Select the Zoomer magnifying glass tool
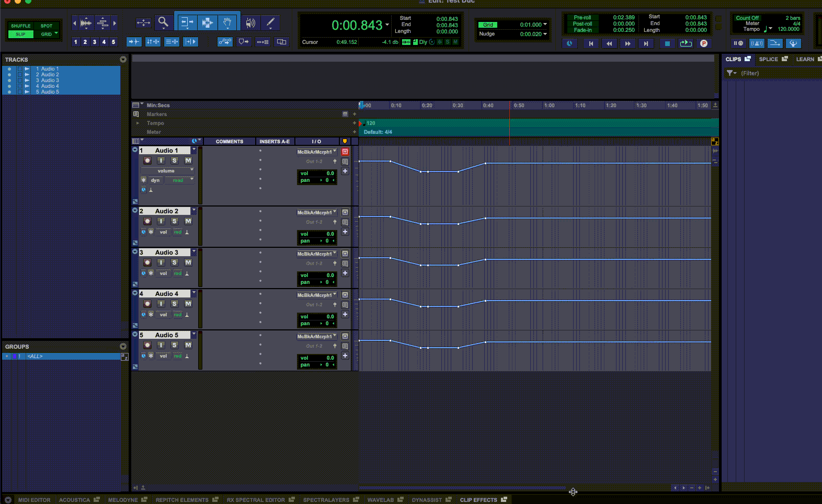This screenshot has width=822, height=504. 163,22
